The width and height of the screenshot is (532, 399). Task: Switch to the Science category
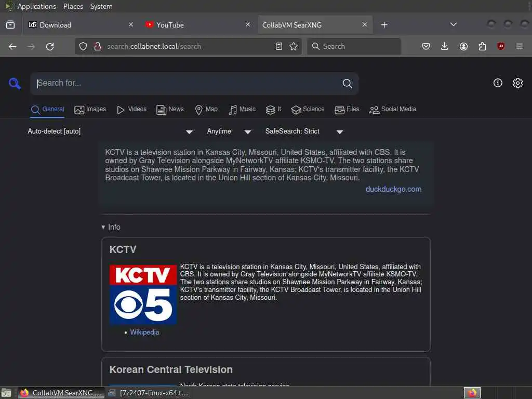[308, 110]
